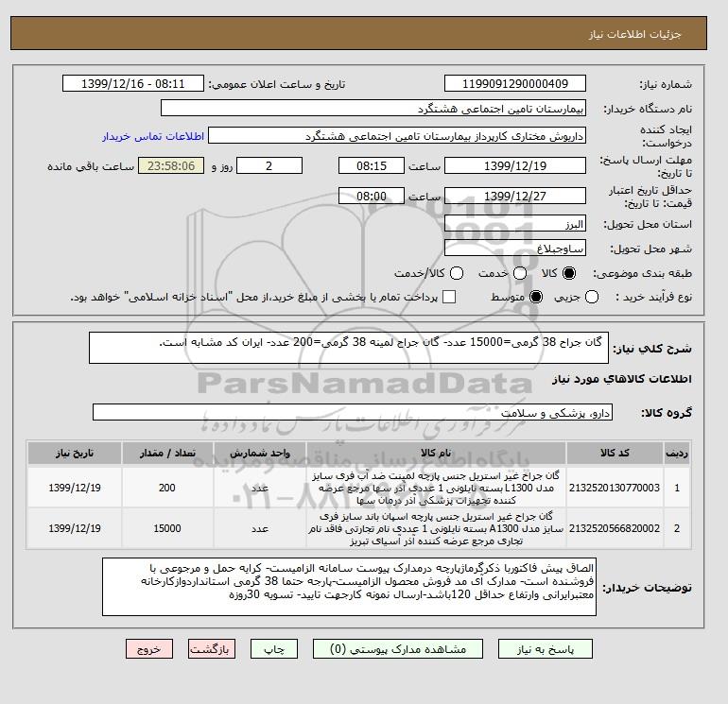This screenshot has width=728, height=704.
Task: Click the خروج exit button
Action: pos(149,649)
